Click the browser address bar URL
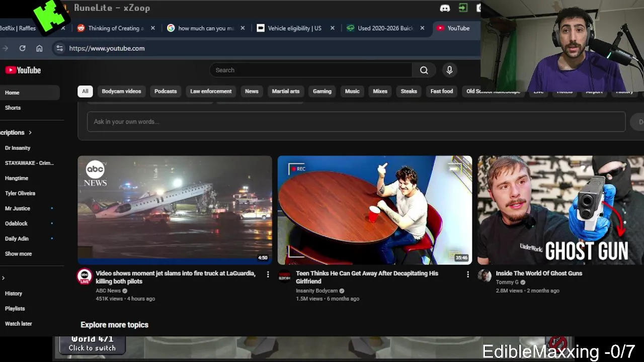The height and width of the screenshot is (362, 644). [x=107, y=48]
